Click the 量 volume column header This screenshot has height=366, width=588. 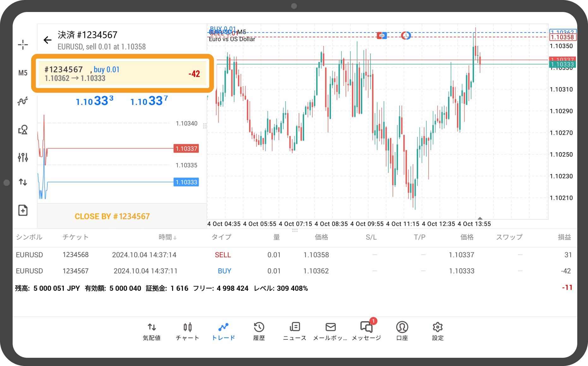click(x=277, y=237)
